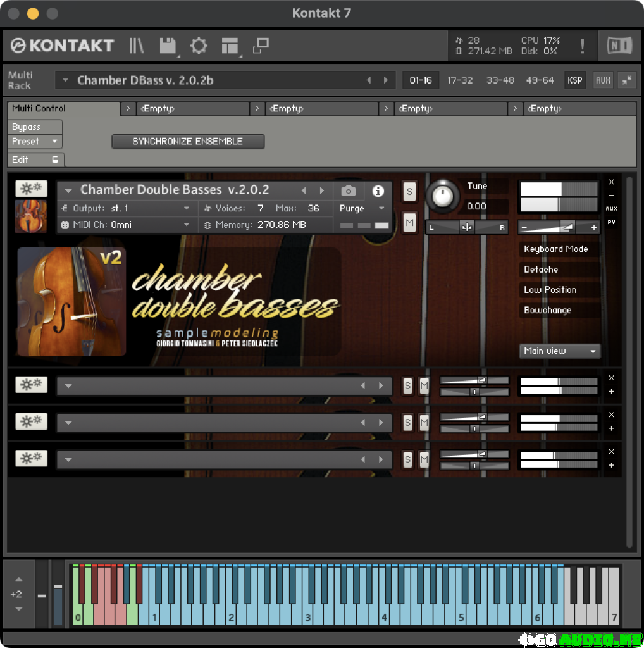644x648 pixels.
Task: Mute the Chamber Double Basses instrument
Action: click(409, 223)
